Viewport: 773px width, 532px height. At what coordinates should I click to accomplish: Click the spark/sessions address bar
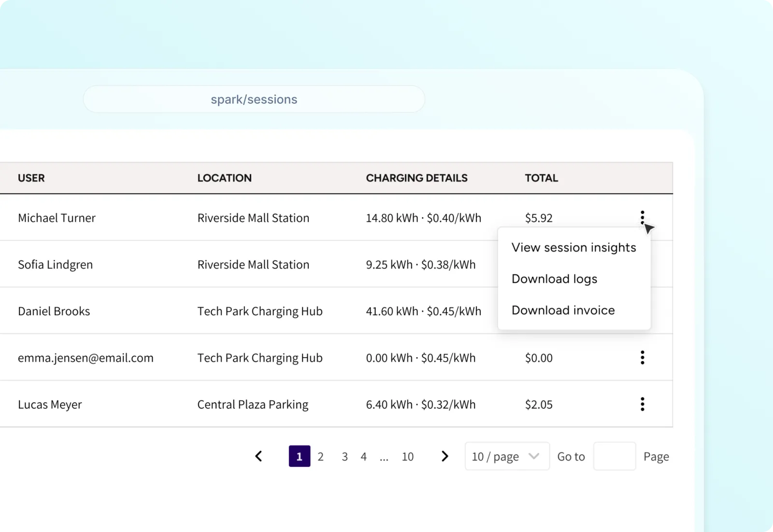point(254,99)
